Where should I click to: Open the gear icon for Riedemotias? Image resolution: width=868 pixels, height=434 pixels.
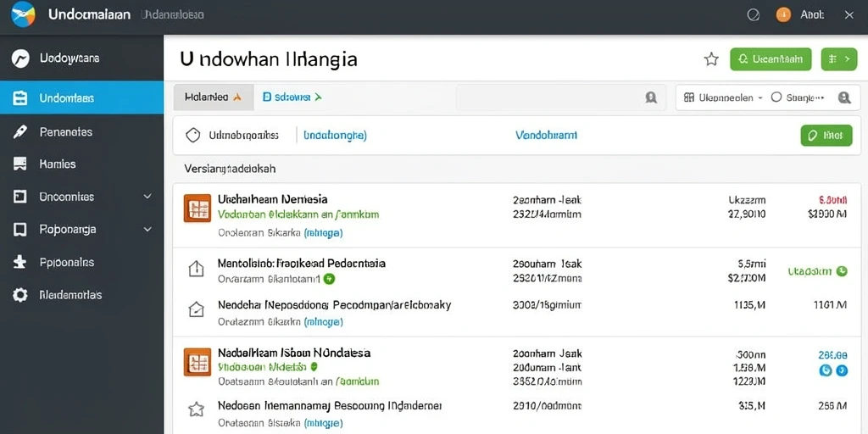click(x=20, y=295)
